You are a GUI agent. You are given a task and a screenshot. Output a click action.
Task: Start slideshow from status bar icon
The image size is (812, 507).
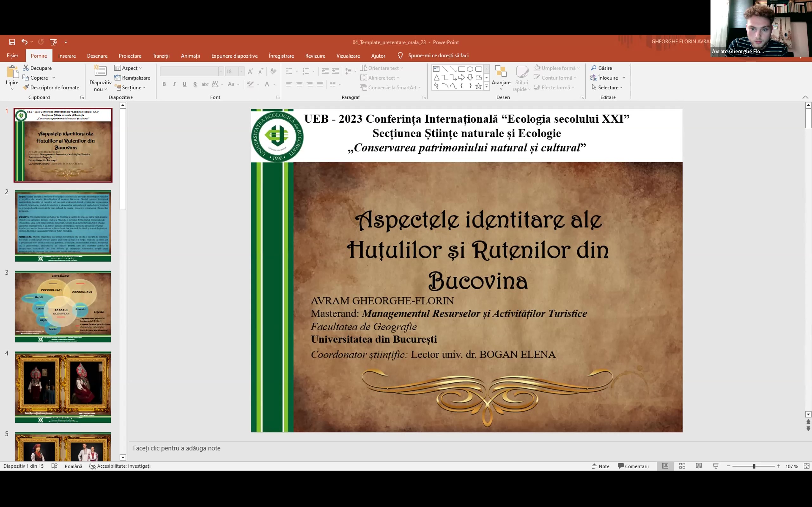pos(715,466)
